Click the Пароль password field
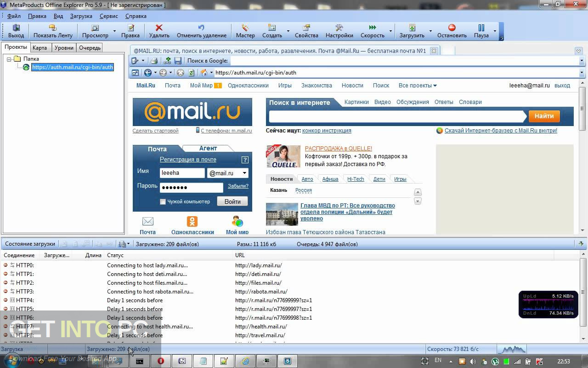The height and width of the screenshot is (368, 588). (192, 187)
